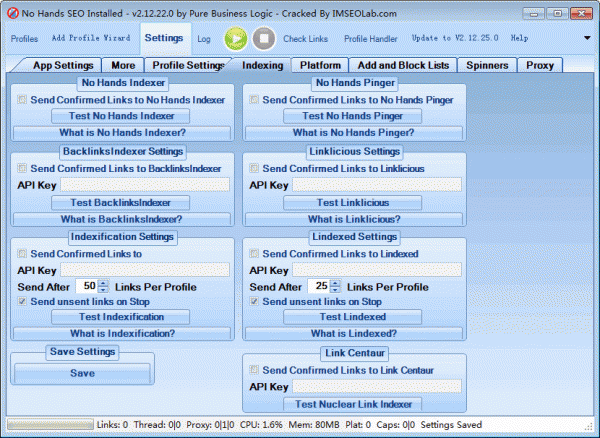Enable Send Confirmed Links to BacklinksIndexer
The width and height of the screenshot is (600, 438).
[22, 168]
